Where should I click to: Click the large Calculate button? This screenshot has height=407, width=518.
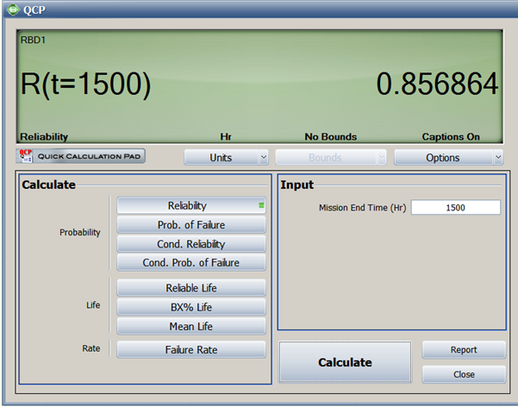345,362
